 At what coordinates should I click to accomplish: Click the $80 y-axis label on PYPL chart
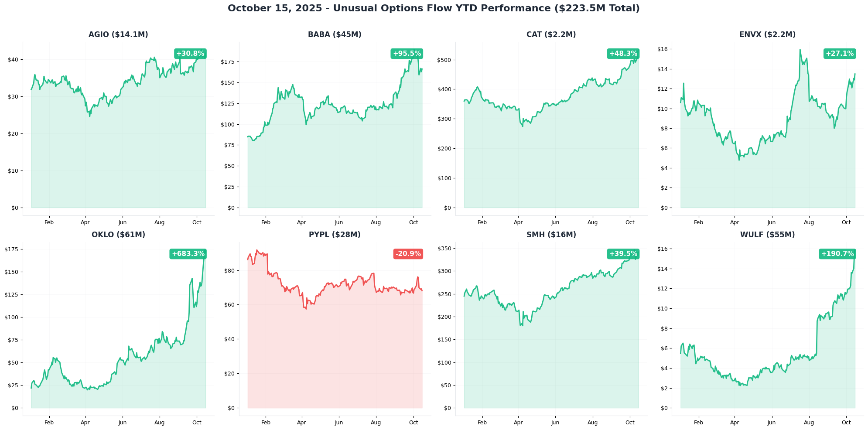229,271
